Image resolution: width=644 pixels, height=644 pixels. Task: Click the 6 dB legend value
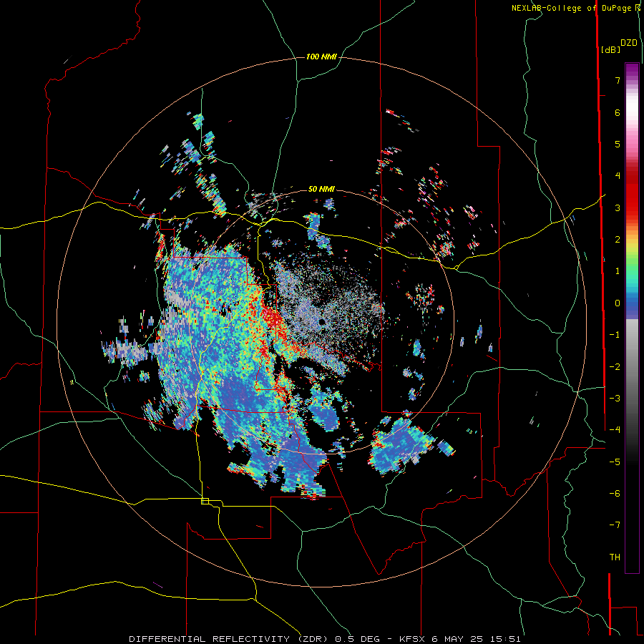point(618,112)
